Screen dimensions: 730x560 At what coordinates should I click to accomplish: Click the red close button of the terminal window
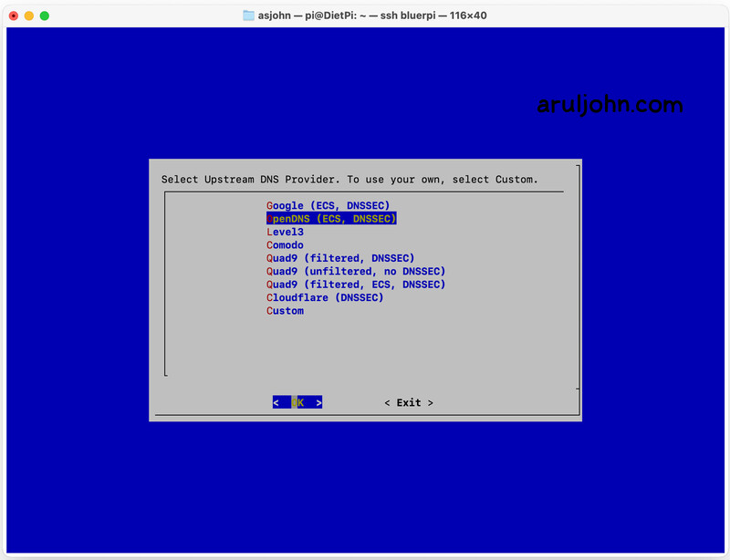(12, 15)
